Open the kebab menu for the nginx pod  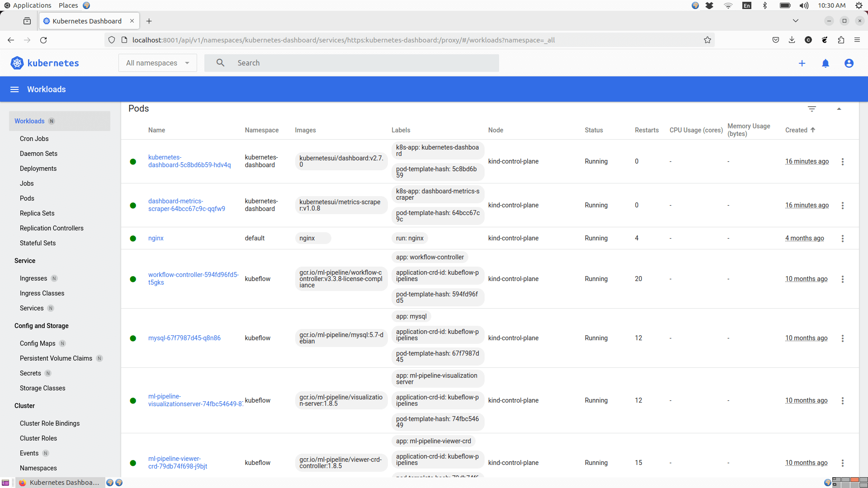coord(843,238)
